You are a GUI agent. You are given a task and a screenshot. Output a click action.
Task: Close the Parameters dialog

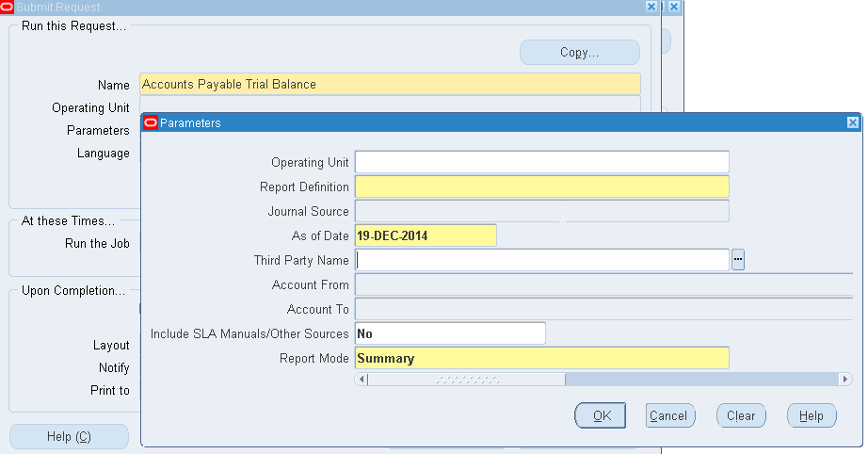(853, 122)
